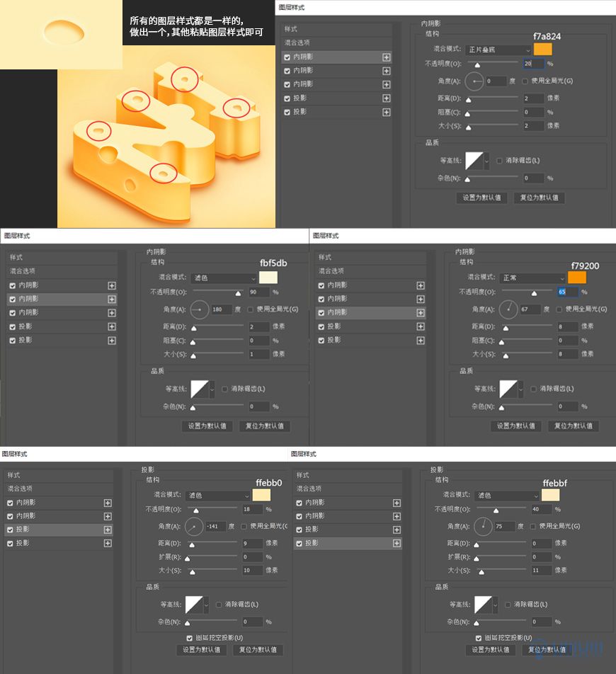Uncheck the first 内阴影 effect checkbox
616x674 pixels.
coord(286,57)
